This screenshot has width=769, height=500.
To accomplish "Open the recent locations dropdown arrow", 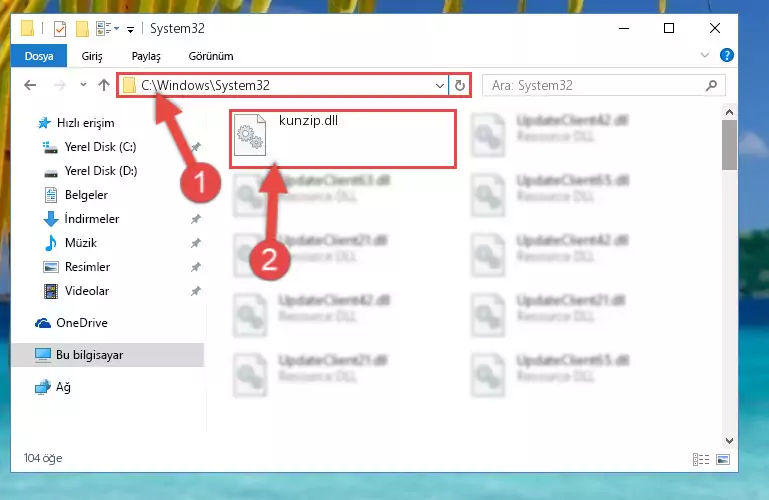I will tap(83, 85).
